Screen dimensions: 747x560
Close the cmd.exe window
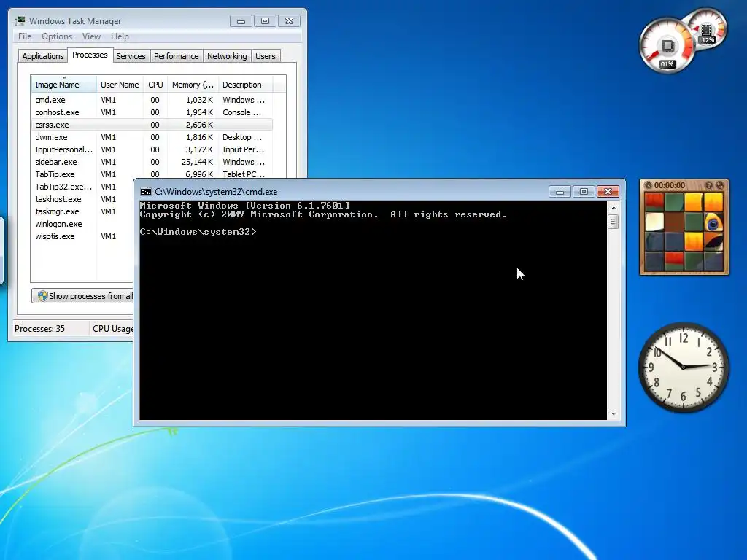608,192
